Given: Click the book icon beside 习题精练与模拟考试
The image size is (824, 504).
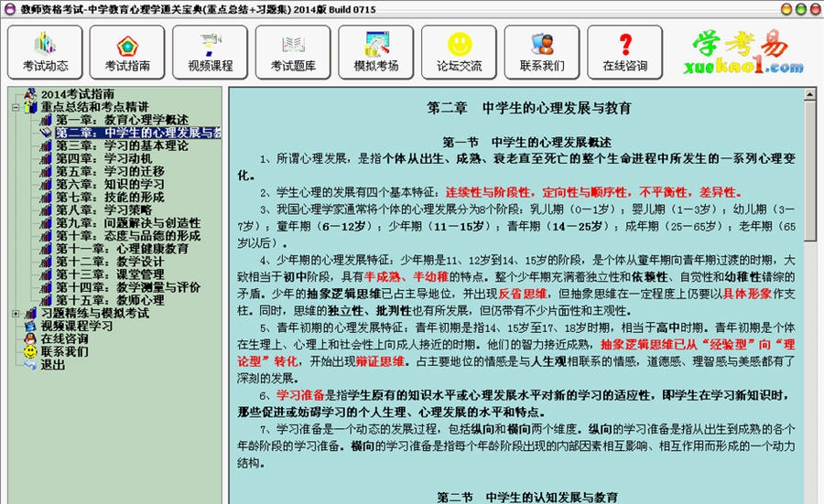Looking at the screenshot, I should (x=30, y=313).
